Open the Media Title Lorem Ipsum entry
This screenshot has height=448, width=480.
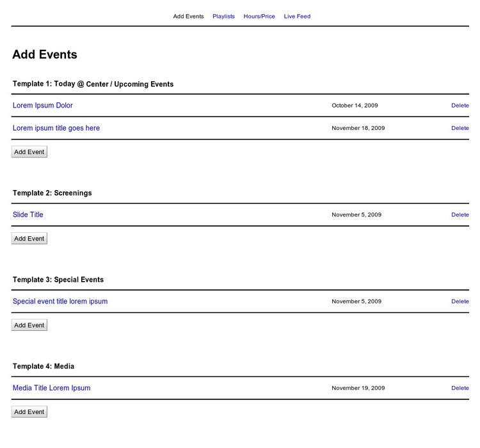click(x=51, y=388)
